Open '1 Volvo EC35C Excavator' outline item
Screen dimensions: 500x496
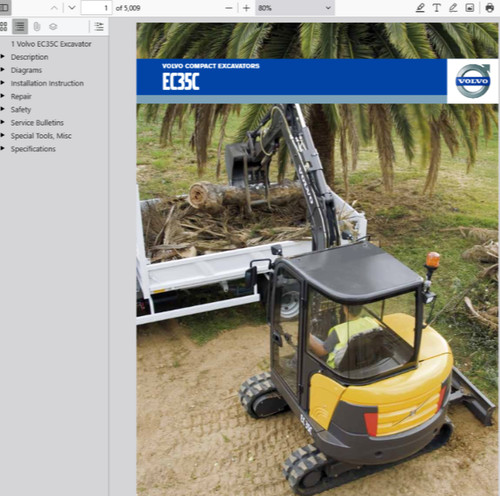coord(51,44)
